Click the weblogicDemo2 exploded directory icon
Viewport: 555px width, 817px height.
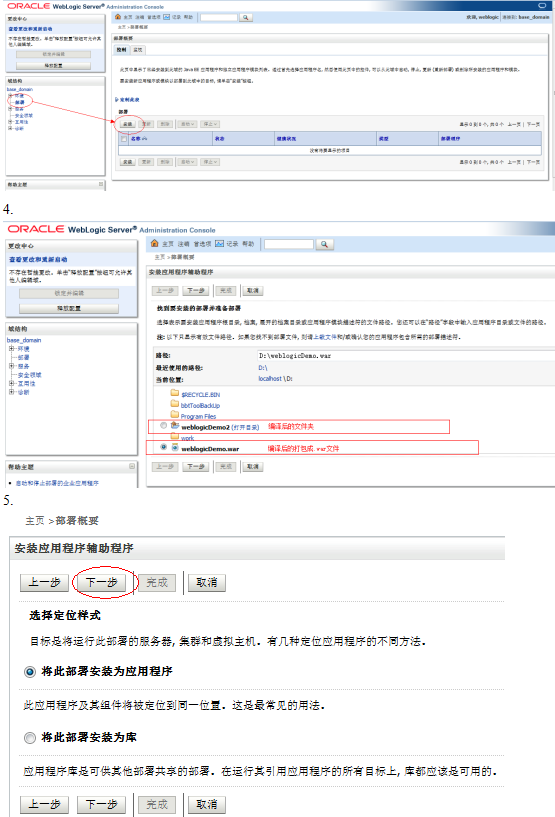175,426
